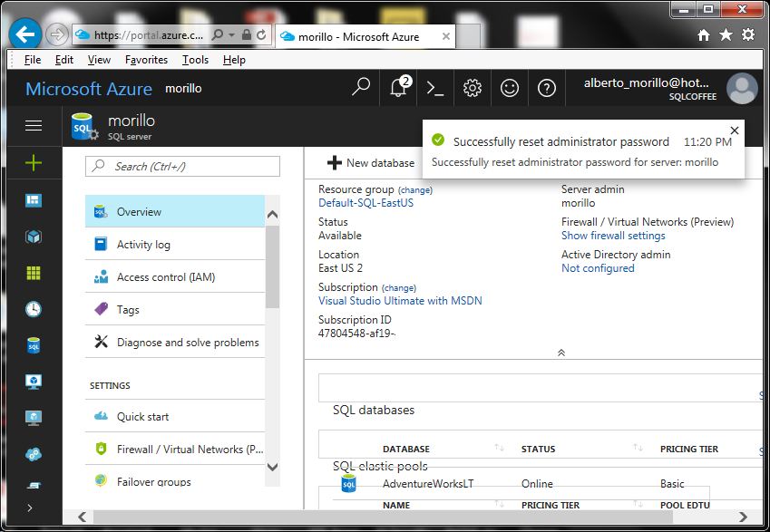This screenshot has width=770, height=532.
Task: Open the Azure help question mark
Action: point(547,88)
